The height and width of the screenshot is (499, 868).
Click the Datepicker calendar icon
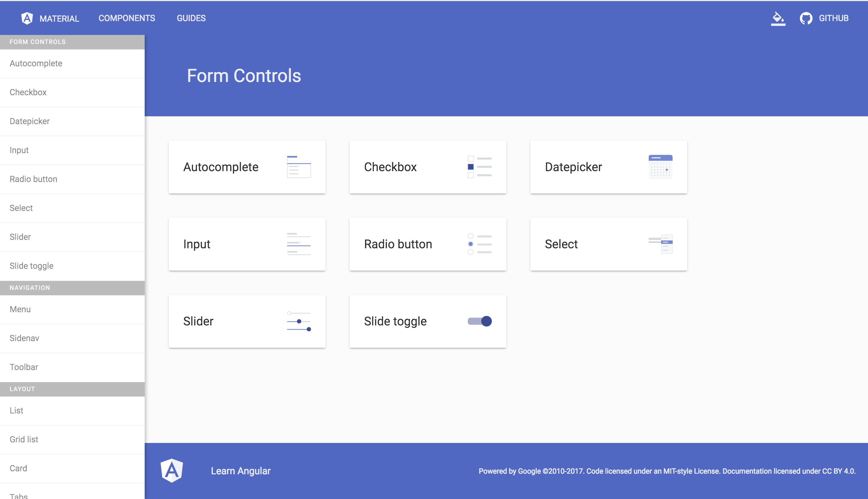click(x=661, y=167)
